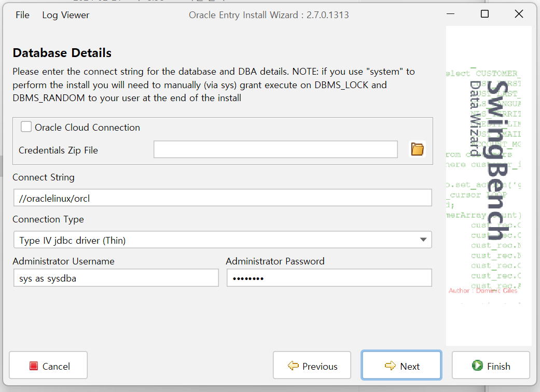Click the Connect String field
This screenshot has width=540, height=392.
(x=223, y=198)
